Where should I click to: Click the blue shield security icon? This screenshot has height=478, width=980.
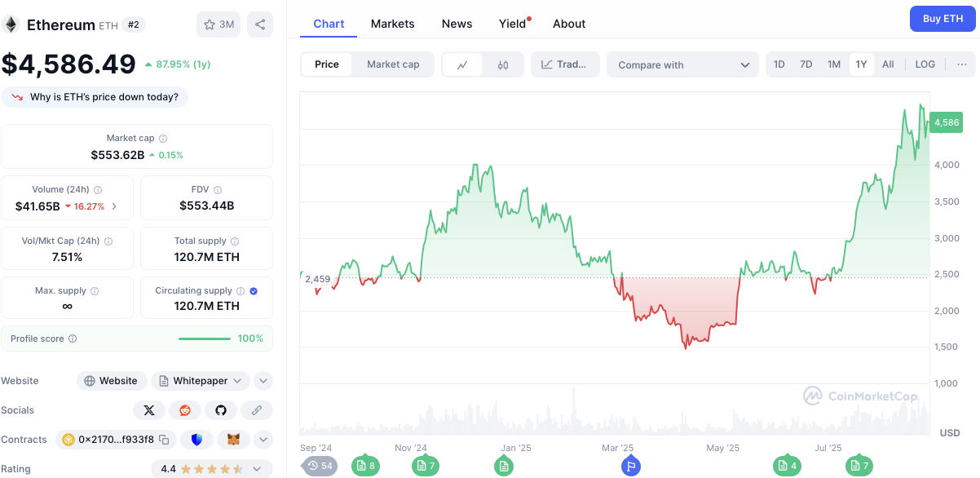[x=196, y=440]
